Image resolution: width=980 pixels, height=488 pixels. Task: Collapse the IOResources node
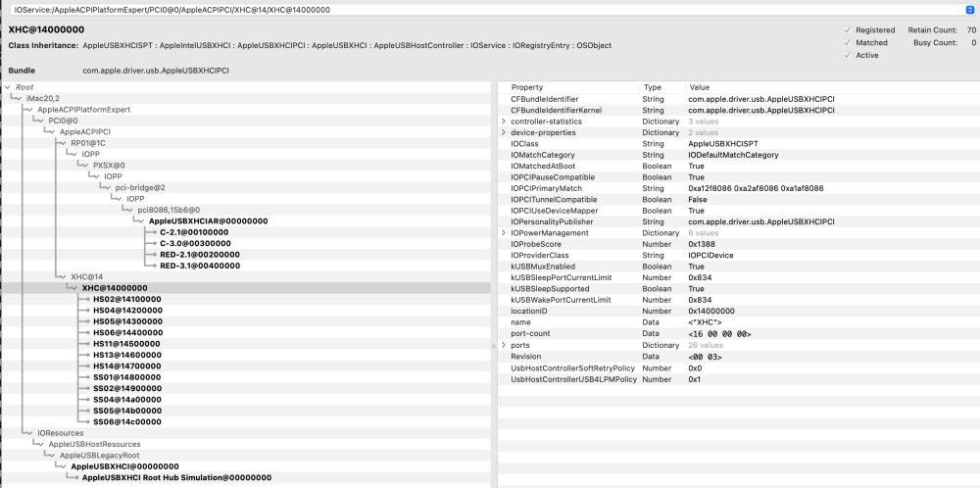point(29,432)
